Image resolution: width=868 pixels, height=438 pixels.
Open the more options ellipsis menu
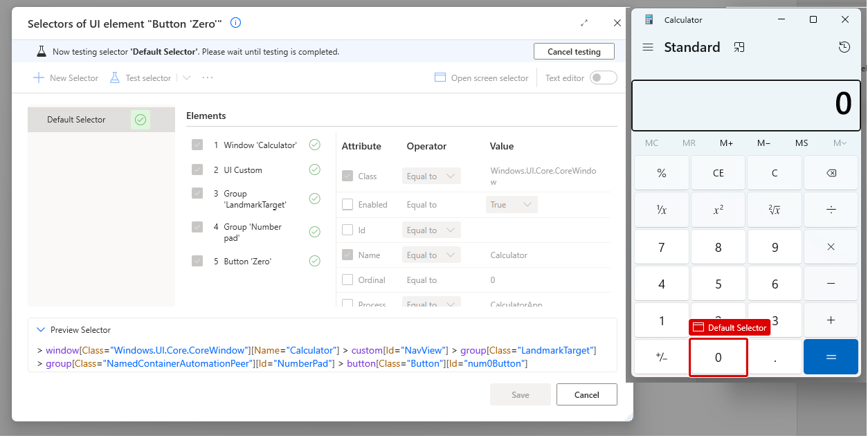[208, 78]
